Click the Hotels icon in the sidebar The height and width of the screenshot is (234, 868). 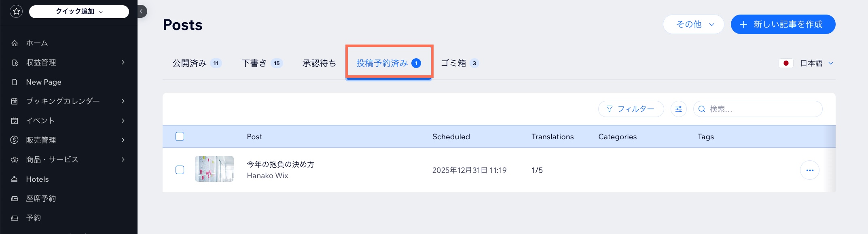click(x=15, y=179)
